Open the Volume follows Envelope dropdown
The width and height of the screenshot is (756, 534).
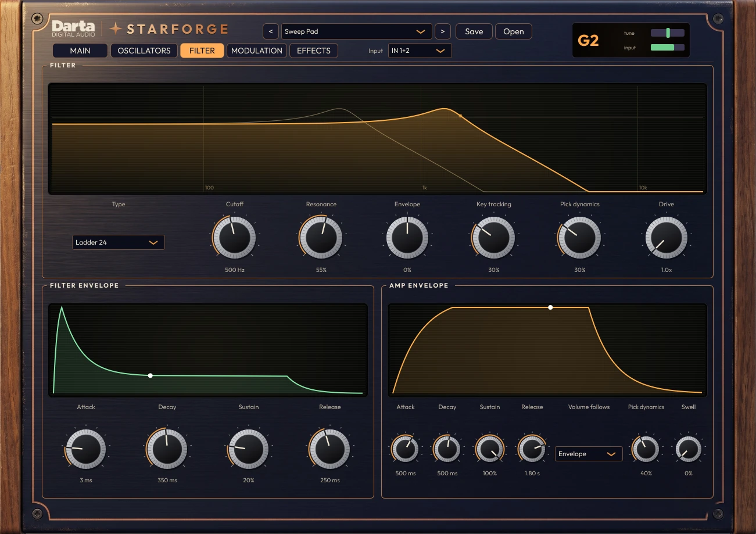click(589, 454)
